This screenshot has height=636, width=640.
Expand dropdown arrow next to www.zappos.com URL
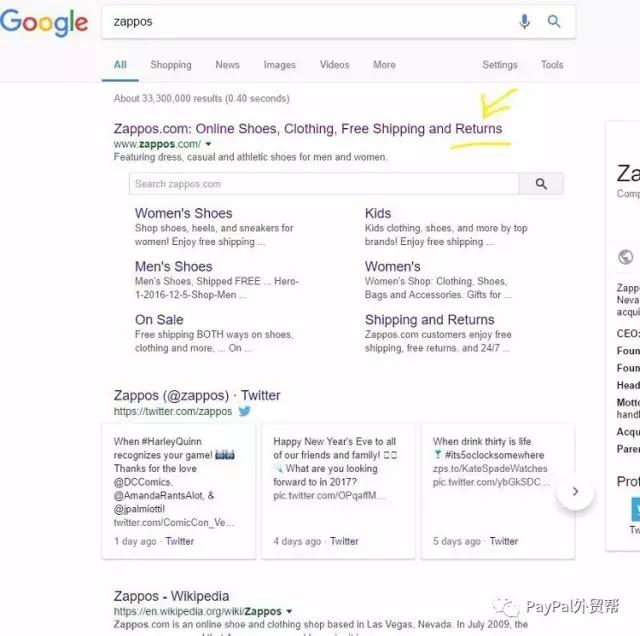(x=209, y=144)
